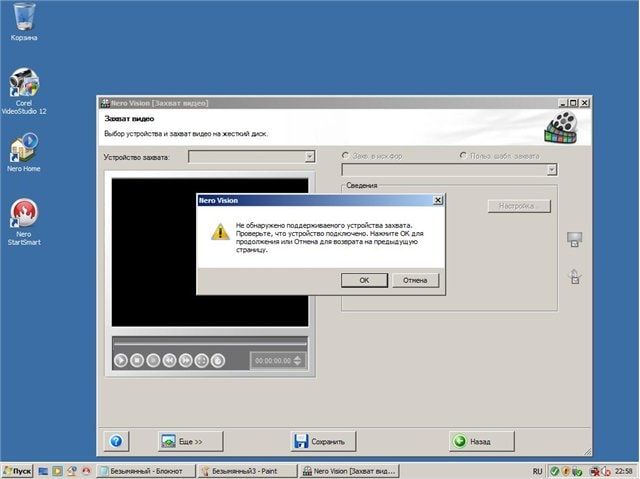Click the Сохранить button
The width and height of the screenshot is (640, 479).
(x=323, y=441)
